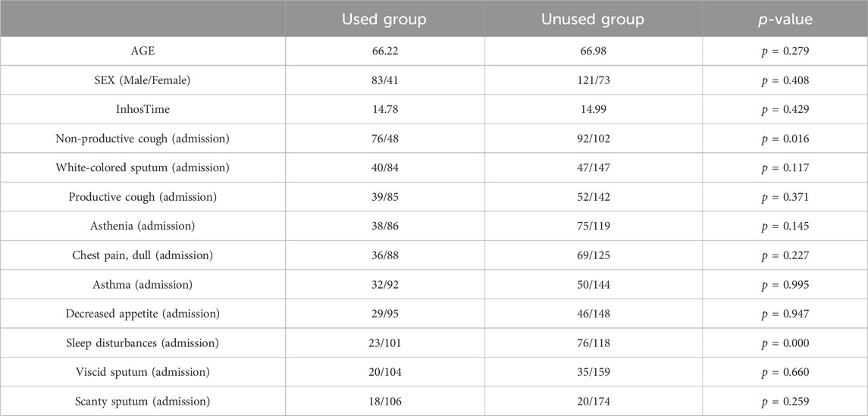Click the InhosTime row label
Viewport: 868px width, 416px height.
(x=143, y=110)
